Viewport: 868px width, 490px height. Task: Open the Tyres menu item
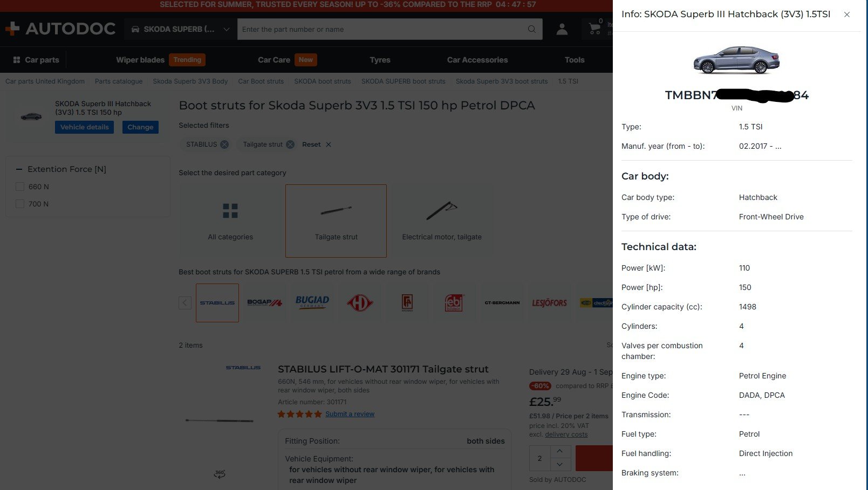380,60
